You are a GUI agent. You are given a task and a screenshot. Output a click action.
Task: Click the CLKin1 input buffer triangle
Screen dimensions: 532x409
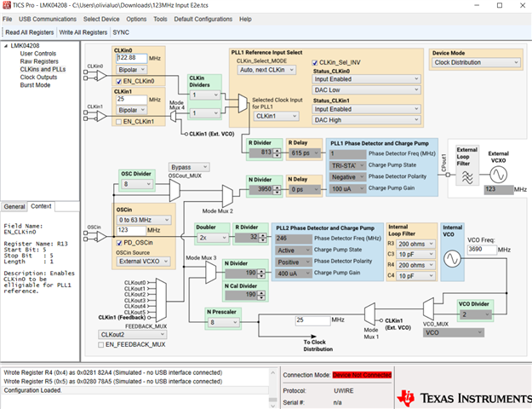coord(101,116)
